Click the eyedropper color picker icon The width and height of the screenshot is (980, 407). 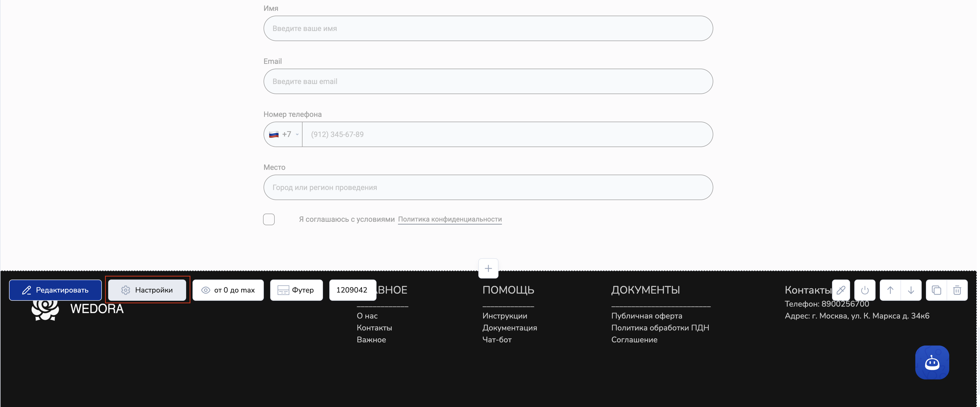[x=841, y=290]
